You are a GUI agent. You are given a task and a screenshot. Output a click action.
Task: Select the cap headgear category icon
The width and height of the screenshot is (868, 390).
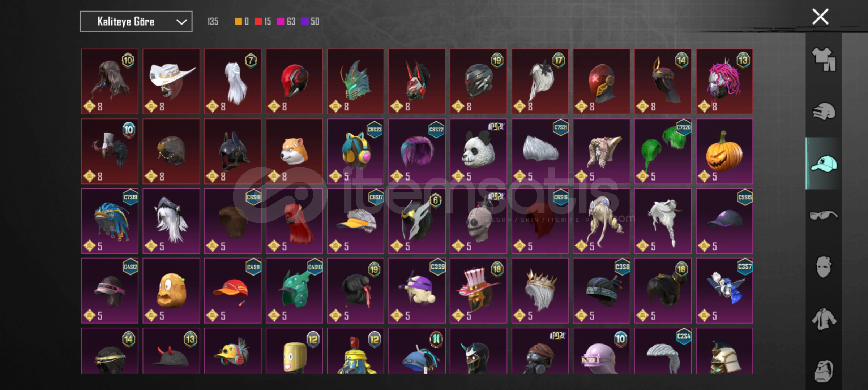tap(824, 164)
